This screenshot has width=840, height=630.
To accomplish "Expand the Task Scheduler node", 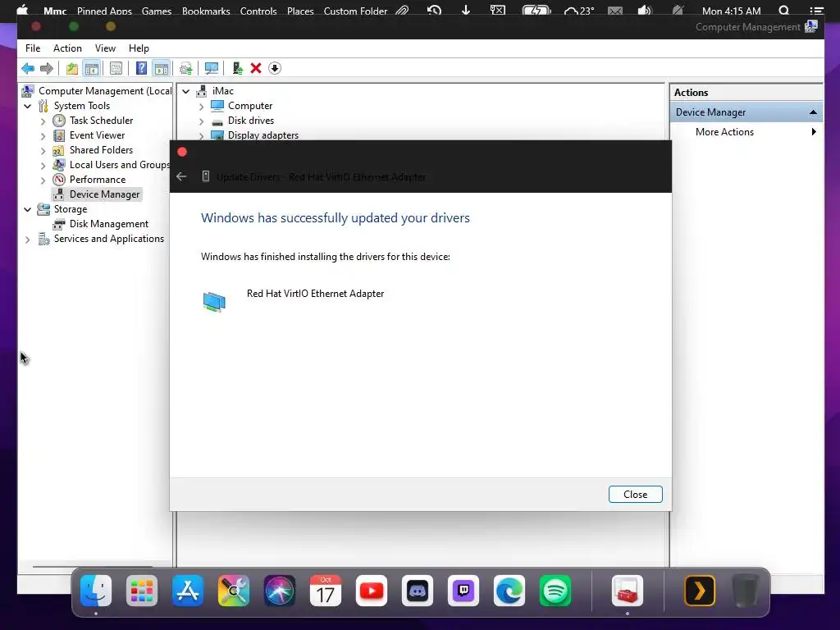I will coord(43,121).
